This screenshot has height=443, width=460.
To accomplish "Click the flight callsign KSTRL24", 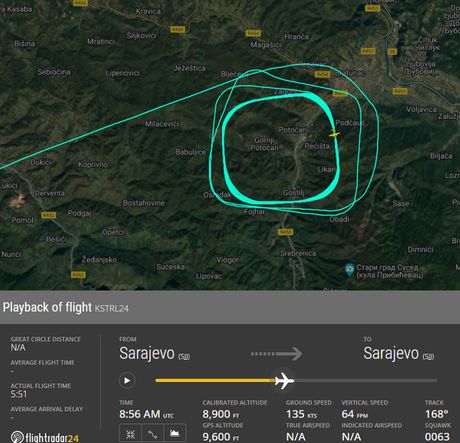I will [x=112, y=308].
